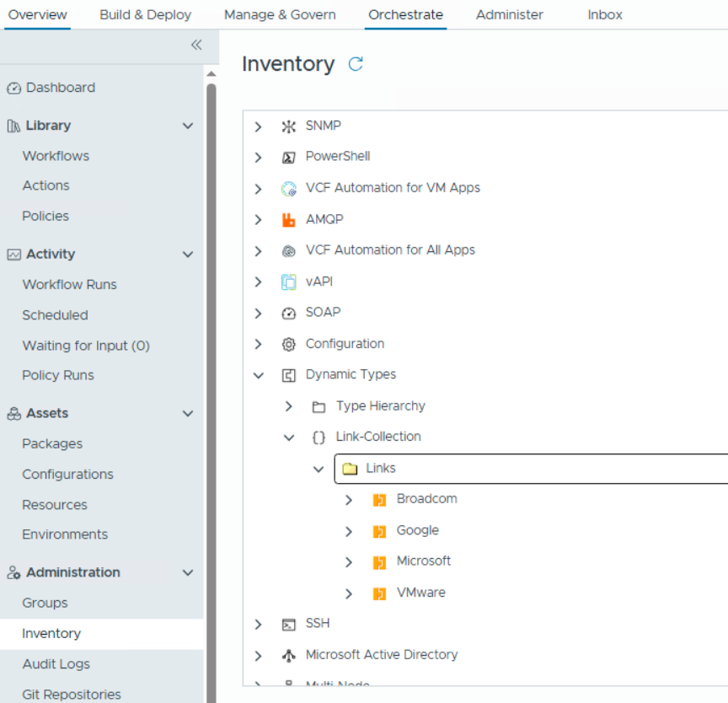The image size is (728, 703).
Task: Click the sidebar vertical scrollbar
Action: (x=211, y=337)
